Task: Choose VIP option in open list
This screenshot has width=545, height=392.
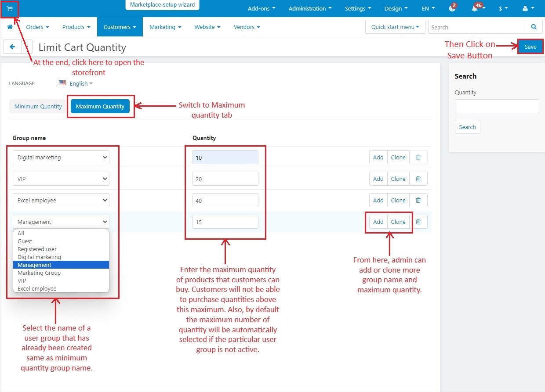Action: coord(61,281)
